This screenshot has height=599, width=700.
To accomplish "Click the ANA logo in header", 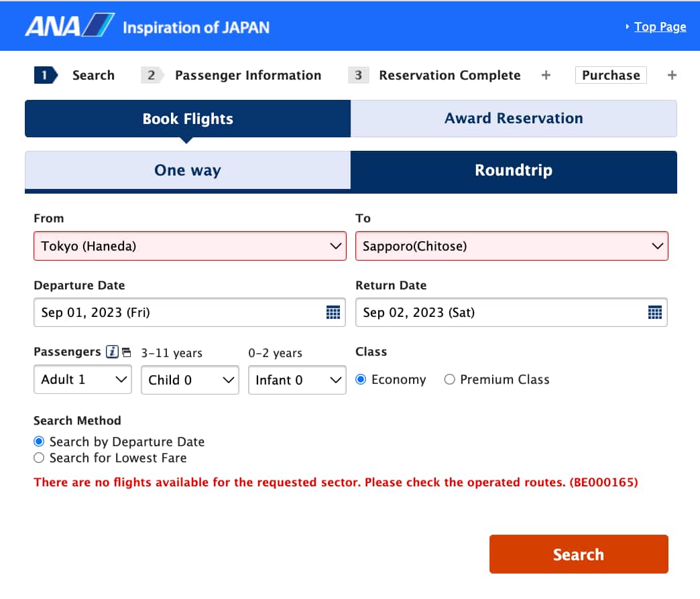I will [70, 26].
